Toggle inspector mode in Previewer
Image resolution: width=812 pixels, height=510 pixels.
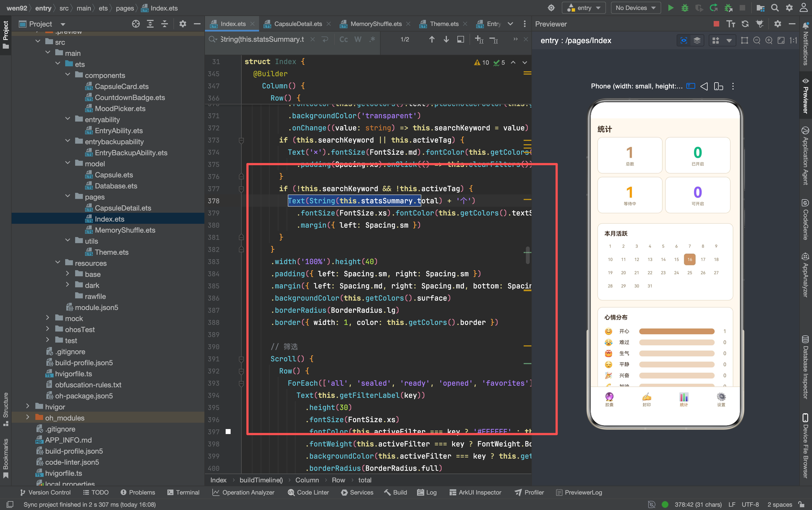[x=684, y=41]
